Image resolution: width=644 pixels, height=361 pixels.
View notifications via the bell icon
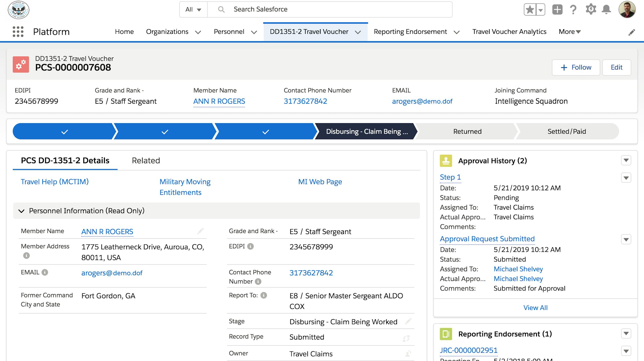pos(606,9)
